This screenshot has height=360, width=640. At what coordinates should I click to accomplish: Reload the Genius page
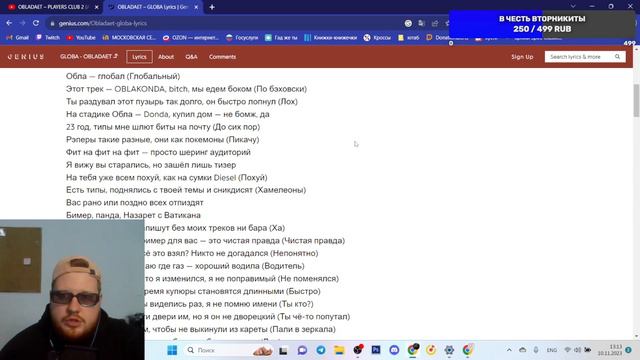click(x=36, y=23)
